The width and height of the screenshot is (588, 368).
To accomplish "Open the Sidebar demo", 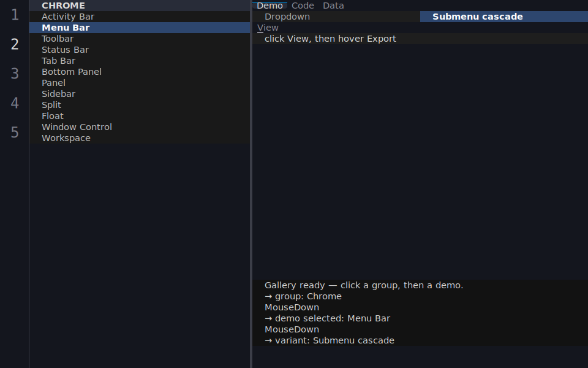I will [140, 94].
